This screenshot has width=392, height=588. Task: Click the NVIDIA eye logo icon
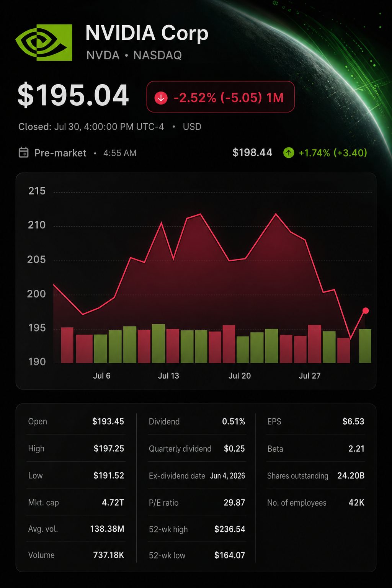coord(44,42)
